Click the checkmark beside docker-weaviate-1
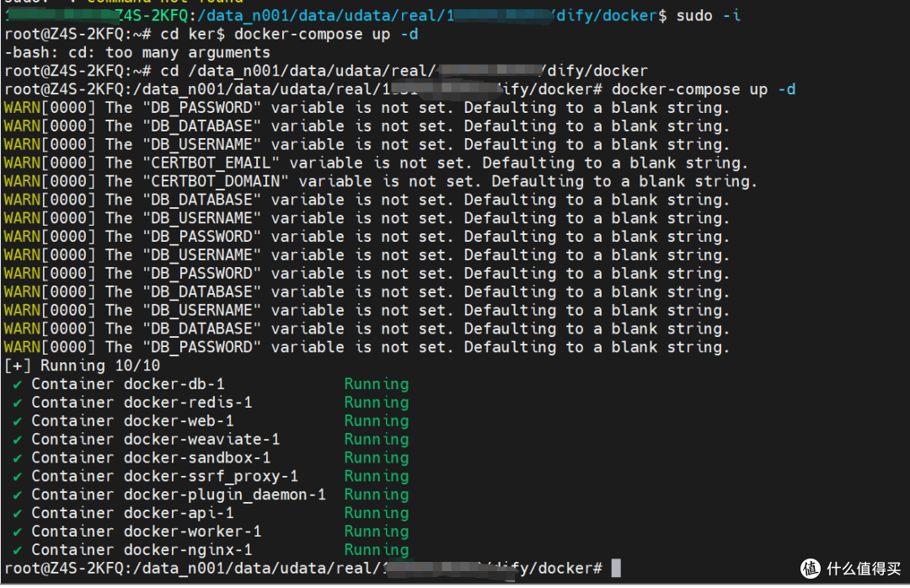 click(19, 439)
